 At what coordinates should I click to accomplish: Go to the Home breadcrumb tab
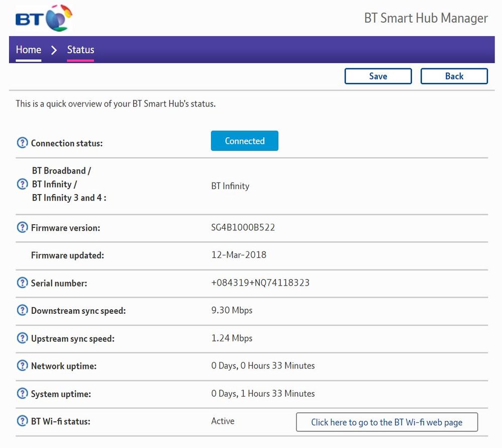tap(28, 50)
